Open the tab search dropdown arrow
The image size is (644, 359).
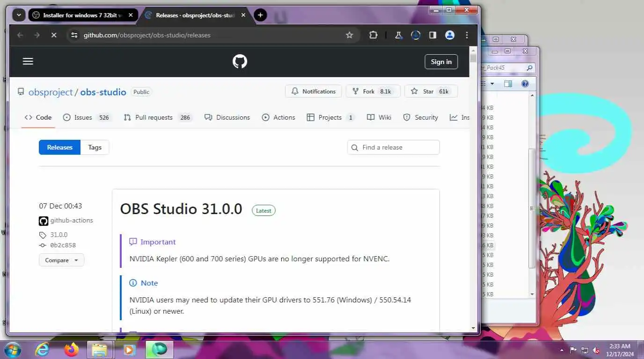coord(18,15)
